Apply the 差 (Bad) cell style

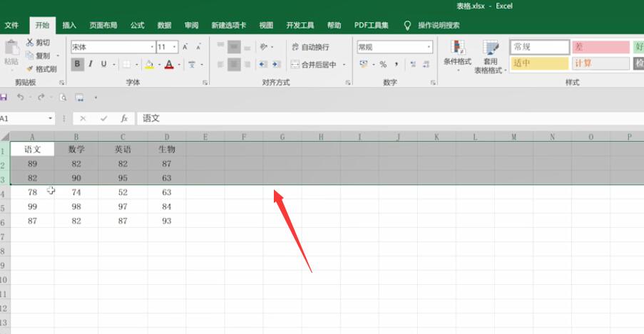tap(601, 47)
